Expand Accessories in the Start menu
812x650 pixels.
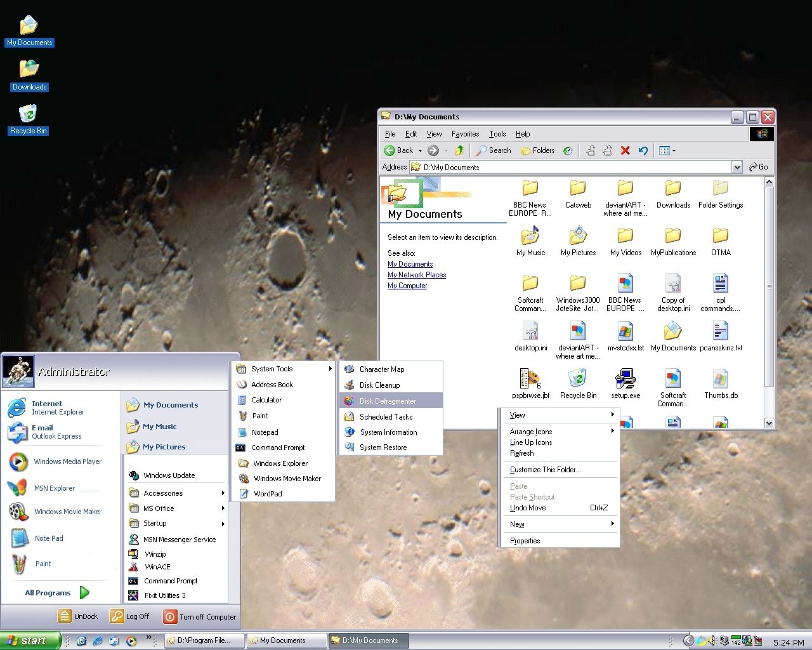(176, 493)
